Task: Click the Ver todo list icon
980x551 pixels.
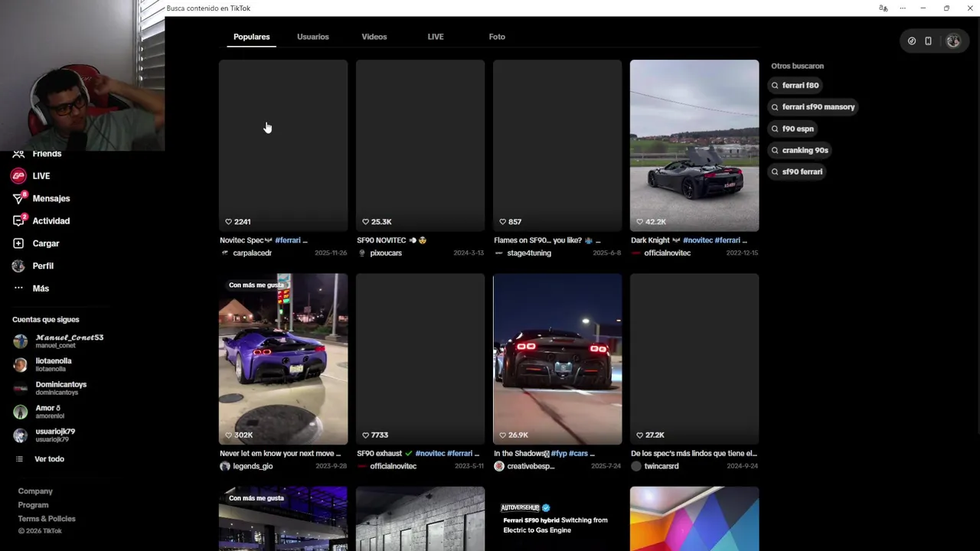Action: (19, 459)
